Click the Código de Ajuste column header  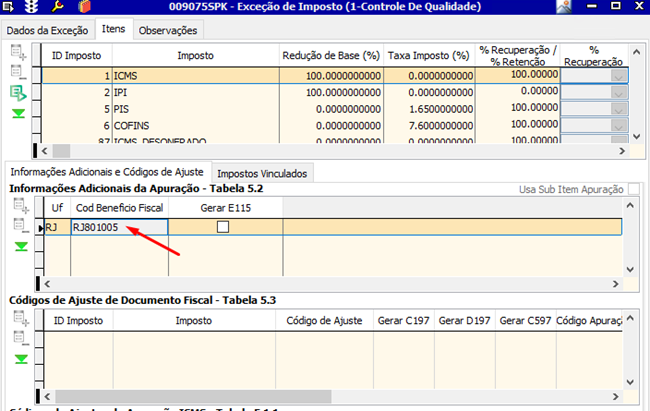(x=324, y=321)
